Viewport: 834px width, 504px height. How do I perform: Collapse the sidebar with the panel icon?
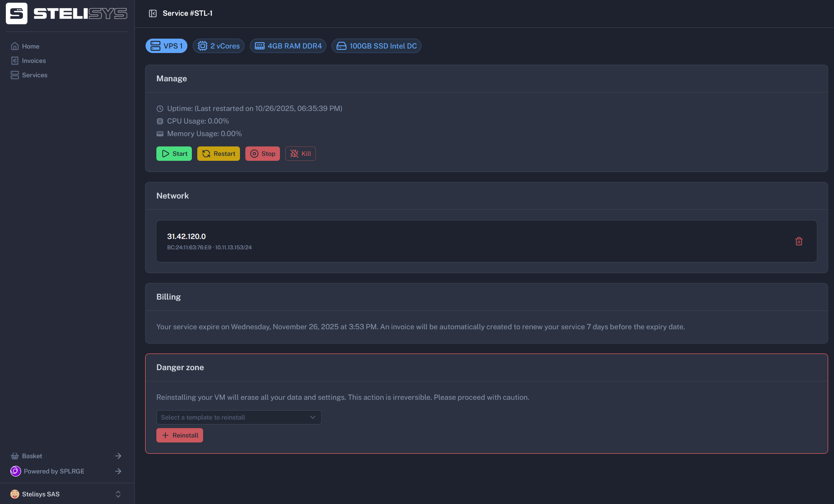click(153, 13)
